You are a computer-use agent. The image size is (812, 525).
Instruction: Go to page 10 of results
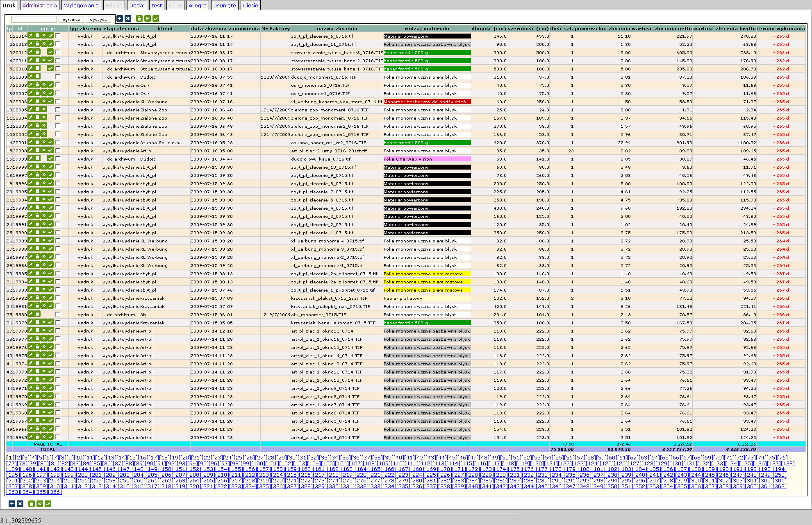coord(80,457)
